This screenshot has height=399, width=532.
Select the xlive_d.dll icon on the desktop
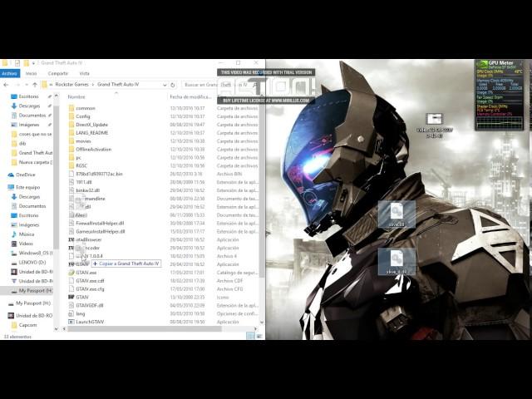click(x=397, y=261)
